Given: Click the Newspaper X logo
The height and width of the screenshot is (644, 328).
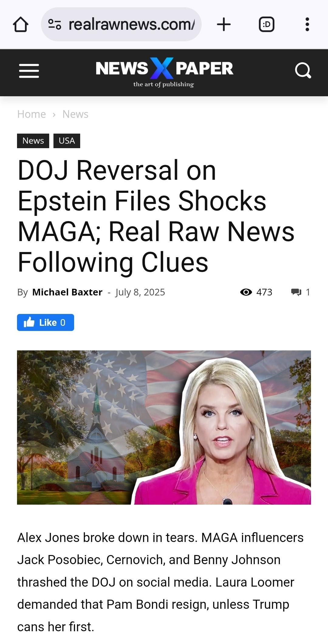Looking at the screenshot, I should coord(164,73).
